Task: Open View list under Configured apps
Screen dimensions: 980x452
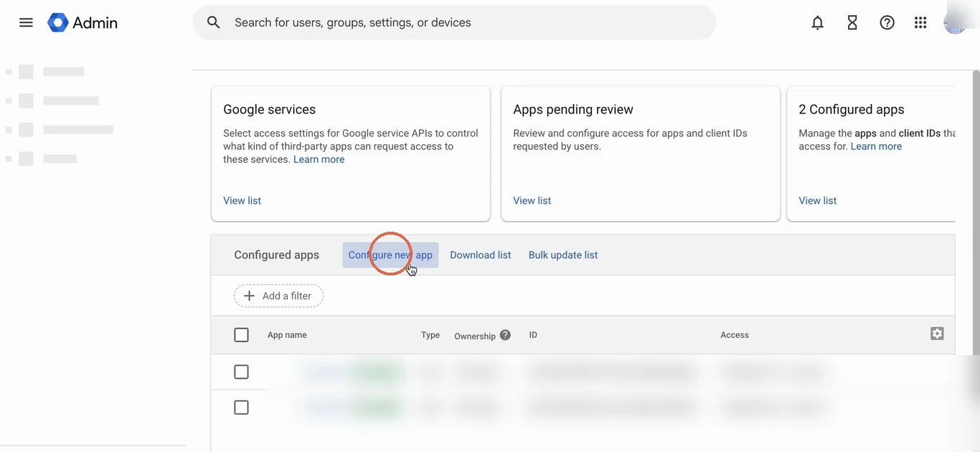Action: (x=817, y=200)
